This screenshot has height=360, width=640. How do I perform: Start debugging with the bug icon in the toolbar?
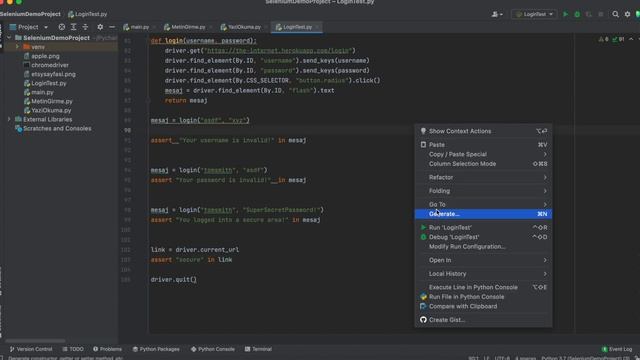(577, 14)
